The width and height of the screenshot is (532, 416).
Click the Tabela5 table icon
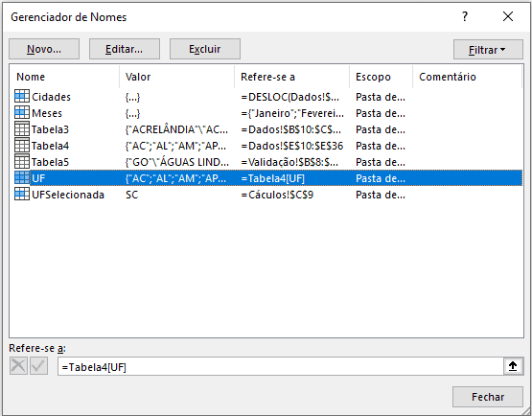tap(22, 162)
